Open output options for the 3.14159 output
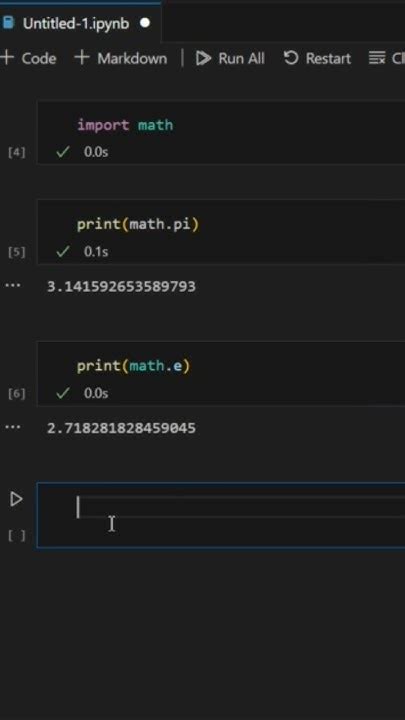Image resolution: width=405 pixels, height=720 pixels. coord(13,285)
